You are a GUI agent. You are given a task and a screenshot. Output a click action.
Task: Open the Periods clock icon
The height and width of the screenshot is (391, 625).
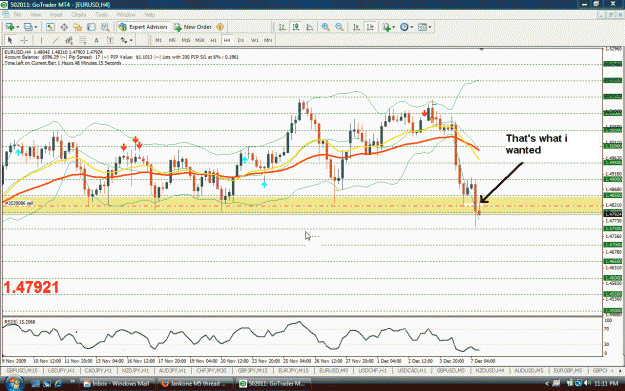(x=404, y=27)
